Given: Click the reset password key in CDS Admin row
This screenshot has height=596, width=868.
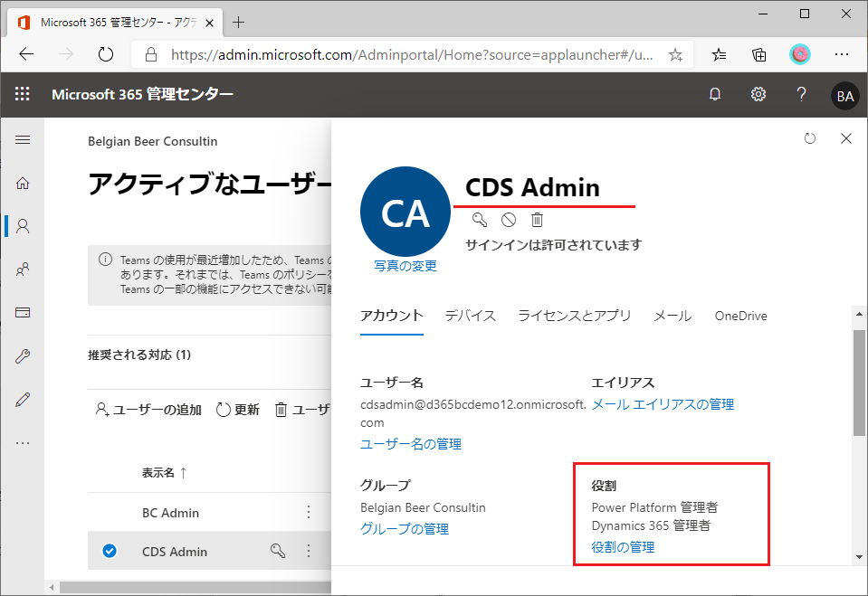Looking at the screenshot, I should (278, 551).
